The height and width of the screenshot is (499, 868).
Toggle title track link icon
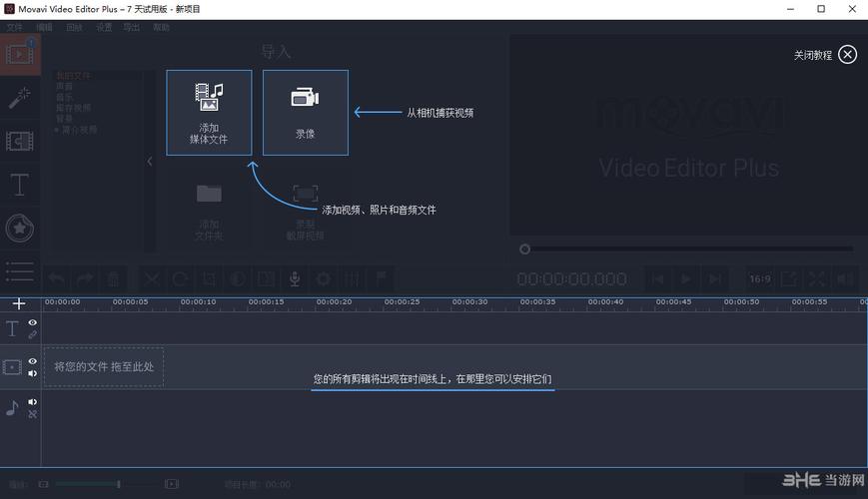coord(33,334)
